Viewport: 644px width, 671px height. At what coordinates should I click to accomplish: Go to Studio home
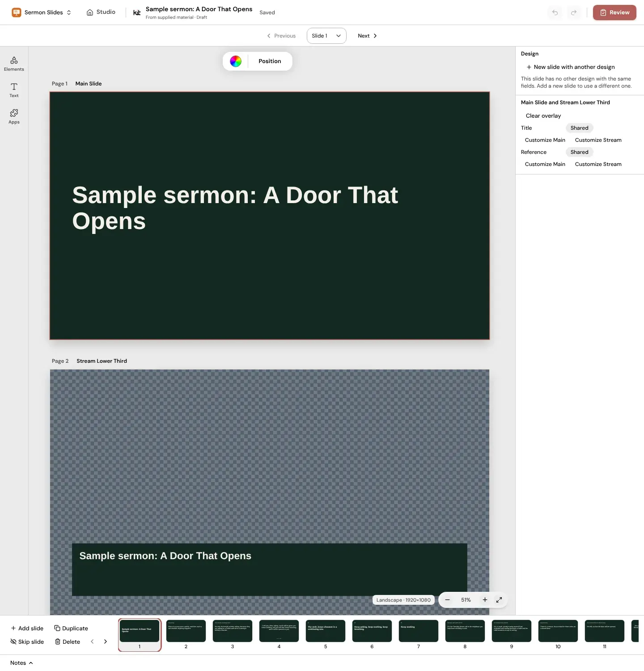[101, 12]
